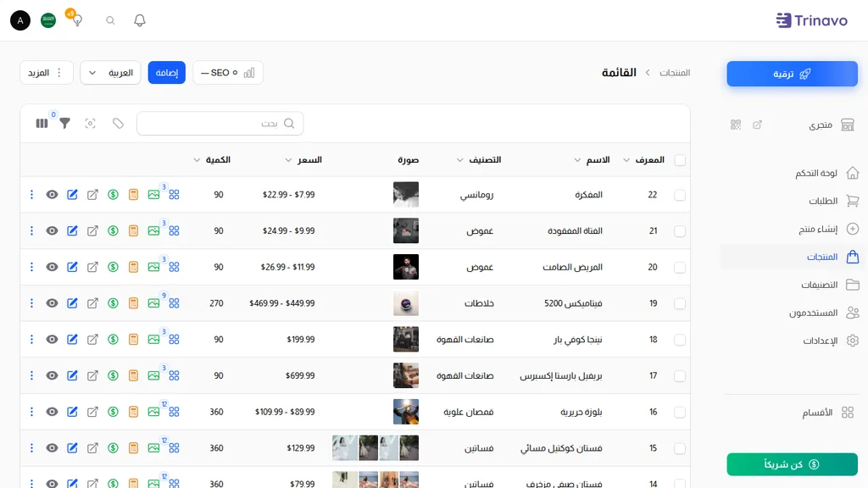Open the lightbulb tips icon
868x488 pixels.
click(77, 20)
